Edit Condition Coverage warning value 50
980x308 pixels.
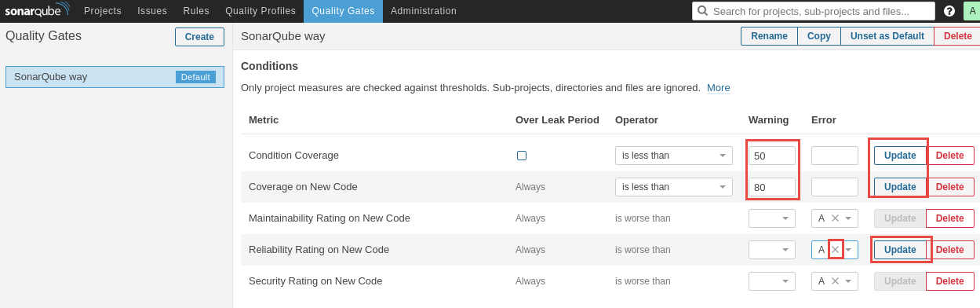pyautogui.click(x=772, y=156)
